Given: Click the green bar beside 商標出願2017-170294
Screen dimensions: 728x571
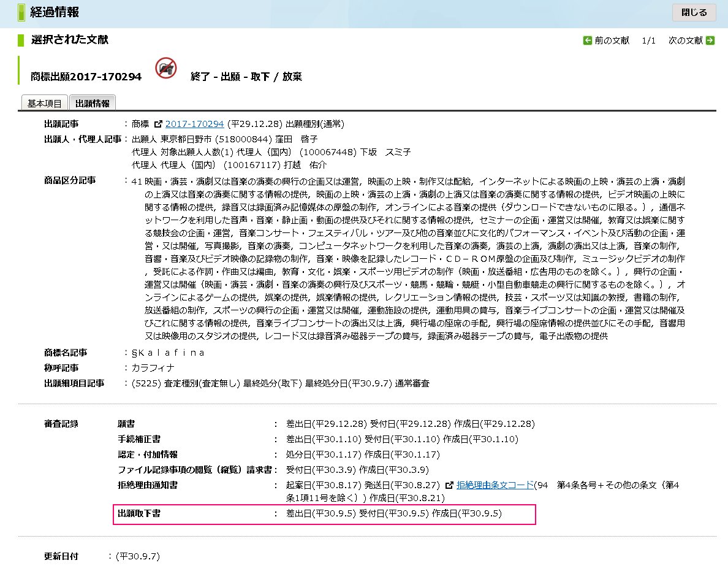Looking at the screenshot, I should point(18,73).
